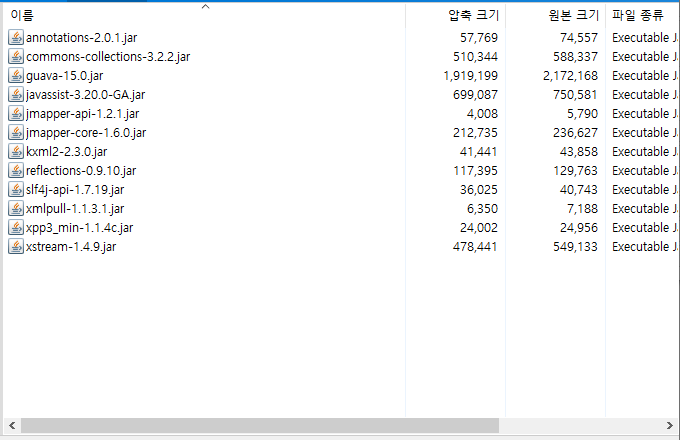Click original size value 74,557
The height and width of the screenshot is (440, 680).
pyautogui.click(x=579, y=38)
